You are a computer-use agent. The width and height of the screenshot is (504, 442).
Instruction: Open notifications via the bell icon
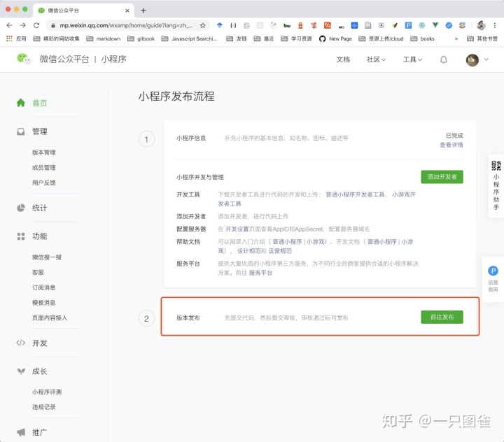(444, 59)
